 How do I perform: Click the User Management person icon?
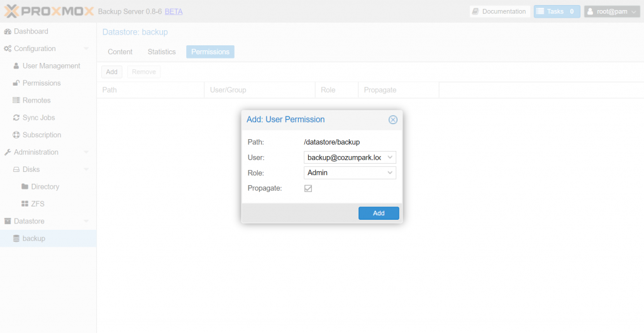16,65
